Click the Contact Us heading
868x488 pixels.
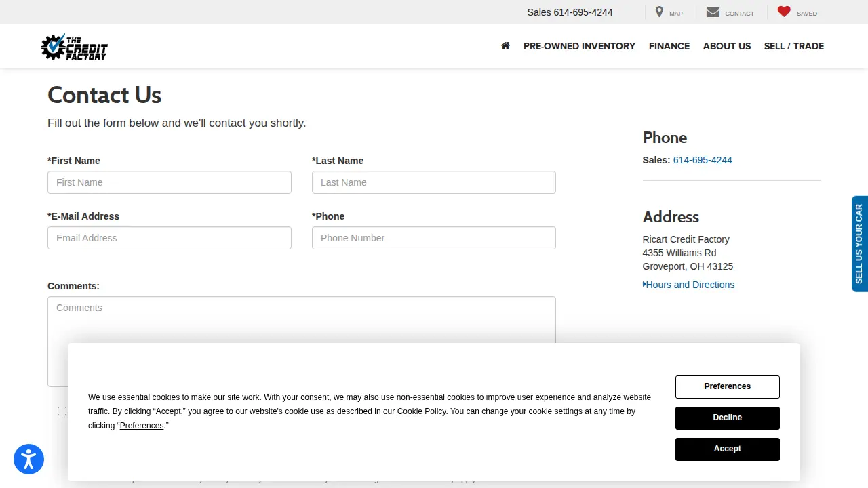(104, 95)
